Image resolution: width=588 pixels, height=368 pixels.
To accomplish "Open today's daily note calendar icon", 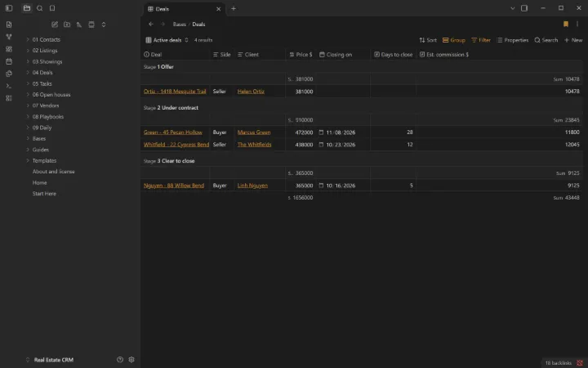I will point(9,61).
